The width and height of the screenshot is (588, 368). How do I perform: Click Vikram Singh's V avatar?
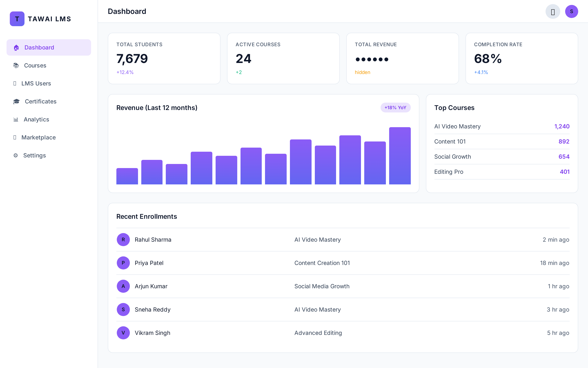coord(123,333)
